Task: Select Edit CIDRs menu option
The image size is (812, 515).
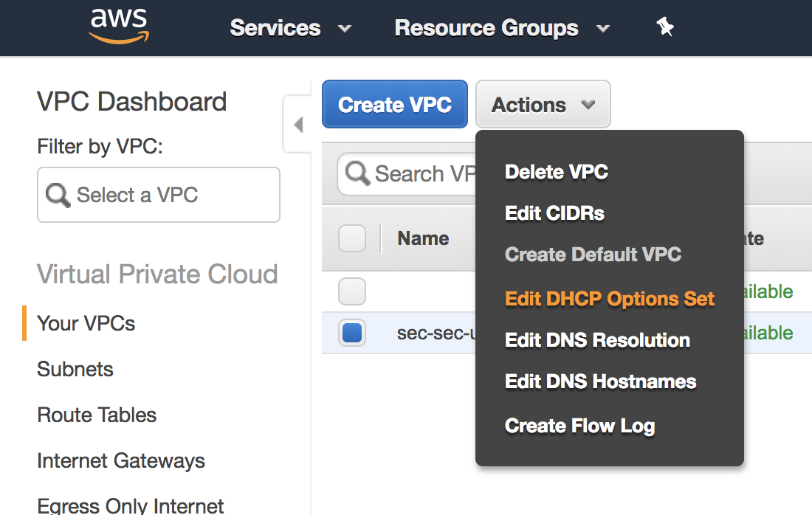Action: (554, 213)
